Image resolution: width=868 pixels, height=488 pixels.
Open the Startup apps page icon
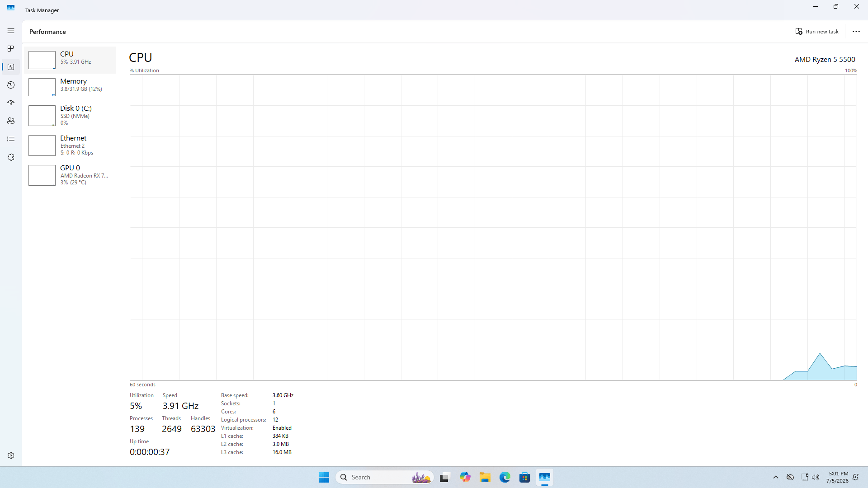(11, 103)
